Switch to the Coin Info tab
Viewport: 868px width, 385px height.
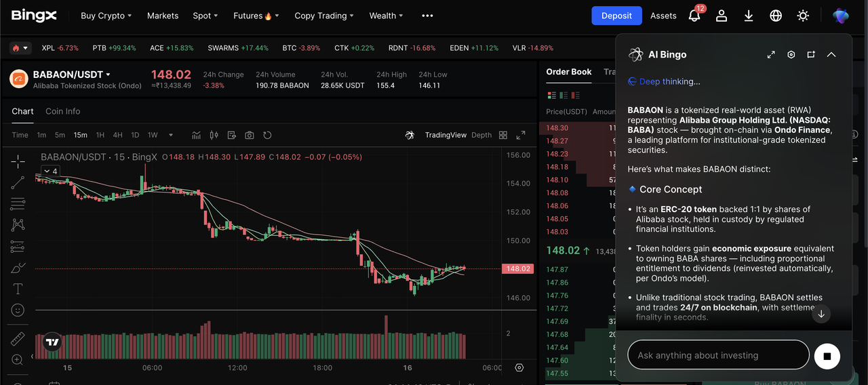click(x=62, y=111)
